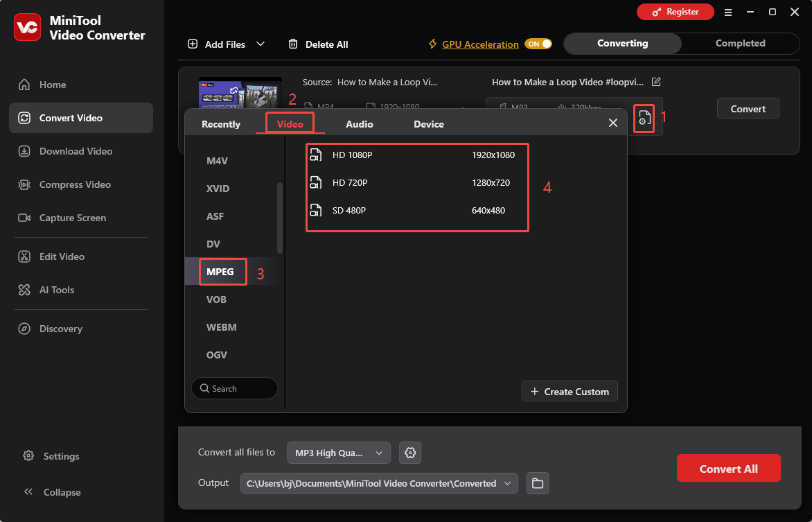Switch to Device tab
The image size is (812, 522).
pos(429,124)
